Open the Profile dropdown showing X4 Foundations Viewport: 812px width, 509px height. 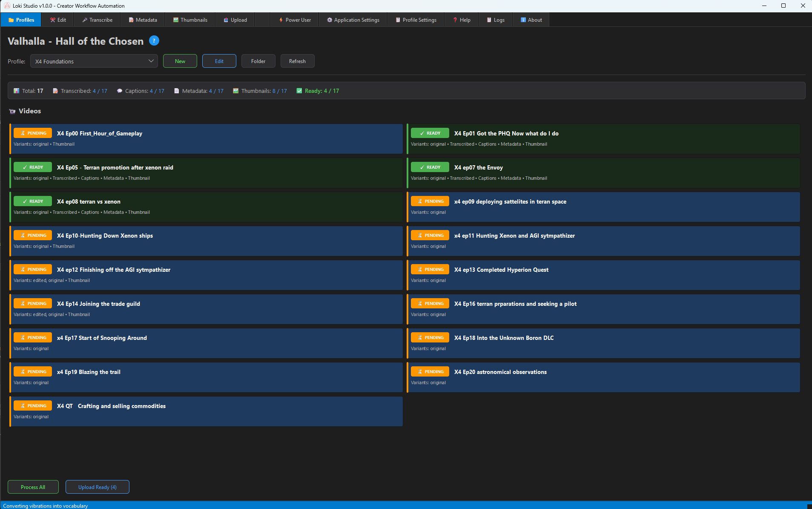pos(93,61)
